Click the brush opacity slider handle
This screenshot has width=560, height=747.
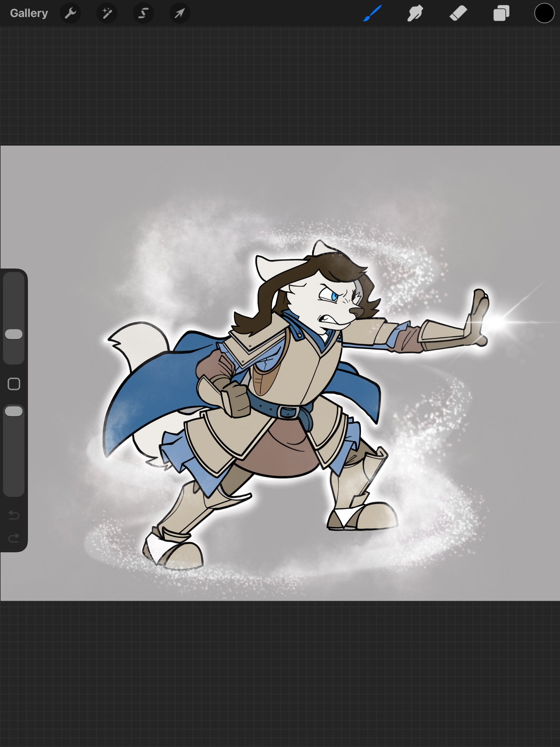click(x=14, y=411)
